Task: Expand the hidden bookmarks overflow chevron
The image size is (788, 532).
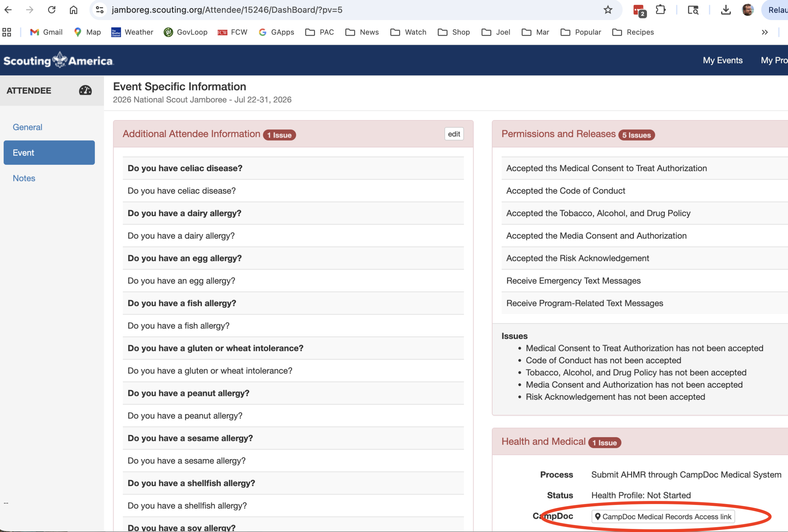Action: (764, 32)
